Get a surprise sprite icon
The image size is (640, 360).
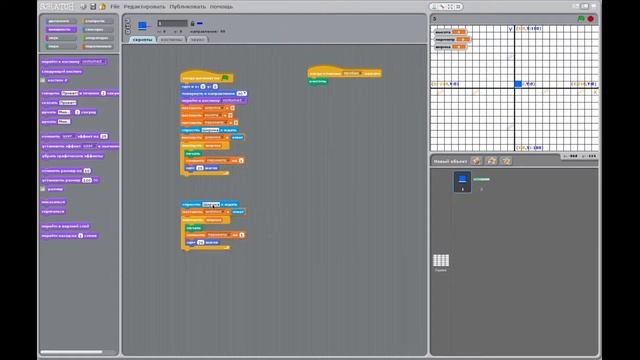pos(507,161)
